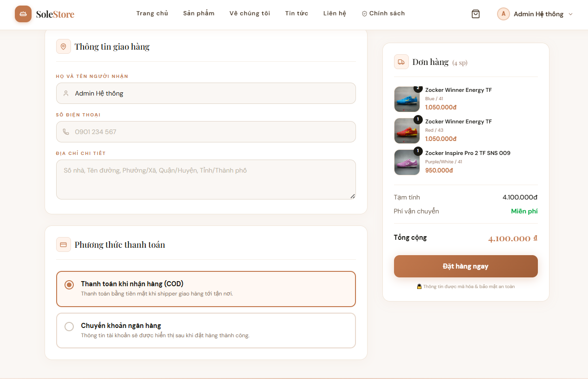Click the Phí vận chuyển label

[x=416, y=211]
